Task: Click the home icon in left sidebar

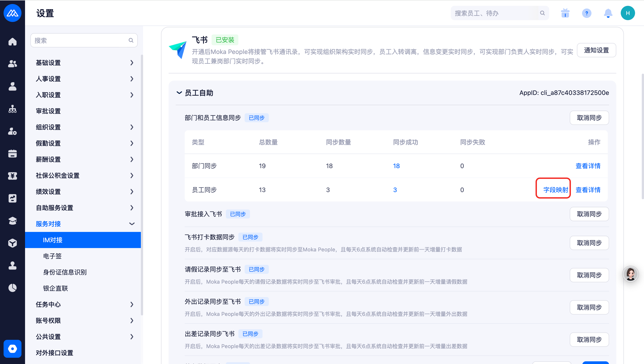Action: [12, 42]
